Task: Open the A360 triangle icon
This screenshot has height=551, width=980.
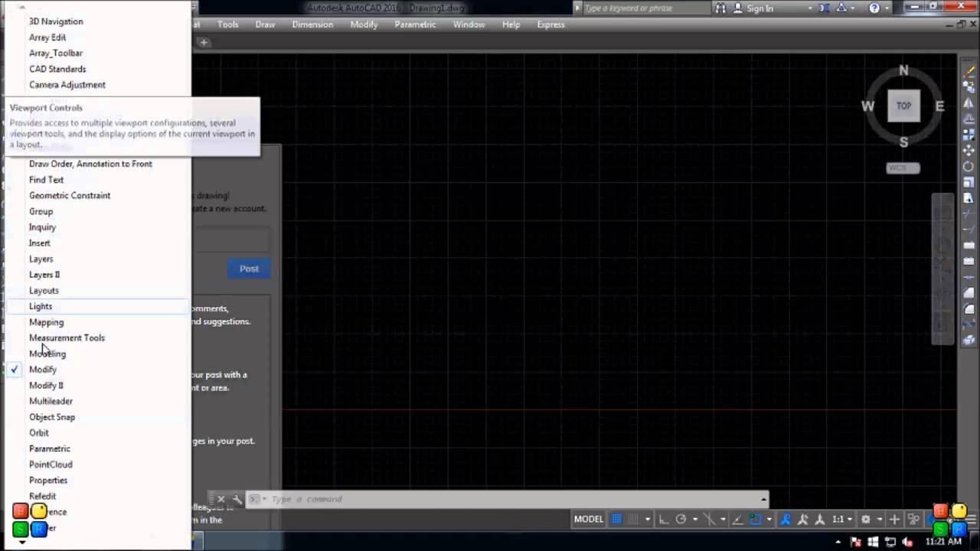Action: [x=841, y=8]
